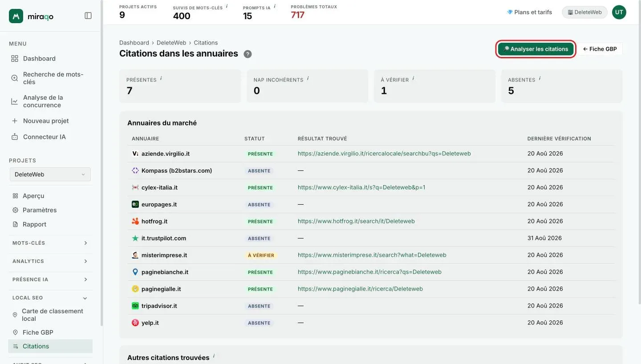641x364 pixels.
Task: Click the hotfrog.it directory icon
Action: [135, 221]
